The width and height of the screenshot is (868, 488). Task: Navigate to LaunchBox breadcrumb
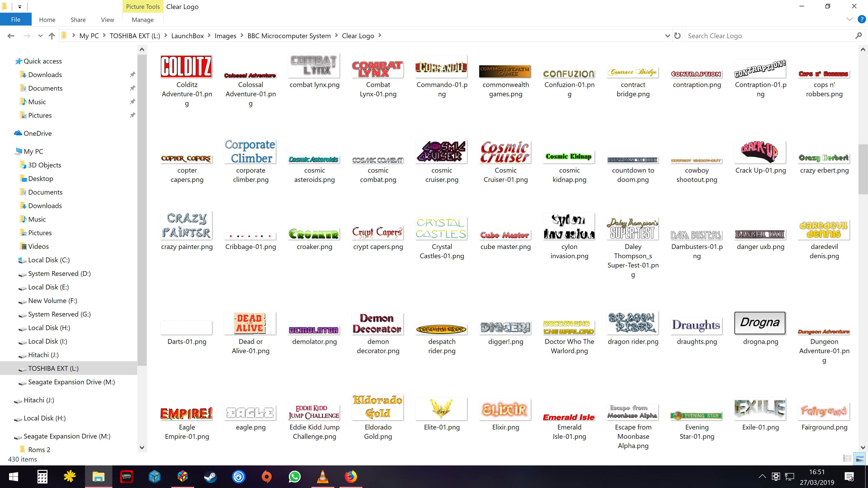pos(187,36)
